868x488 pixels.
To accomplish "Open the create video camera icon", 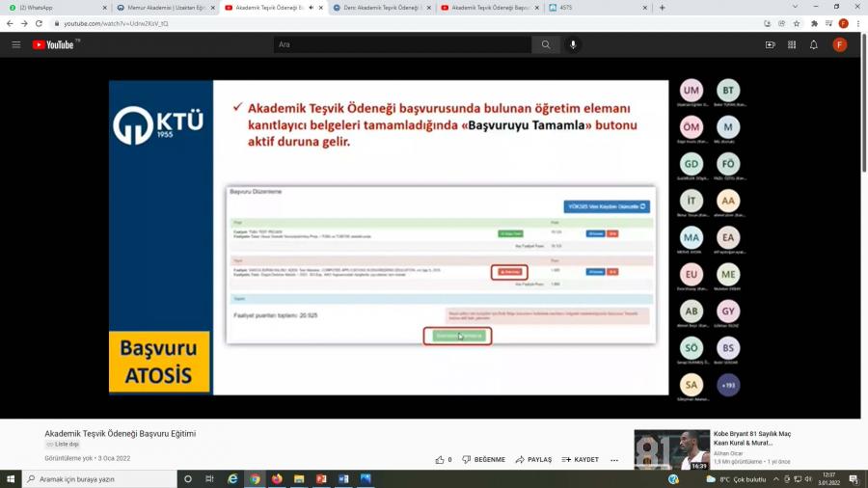I will 770,44.
